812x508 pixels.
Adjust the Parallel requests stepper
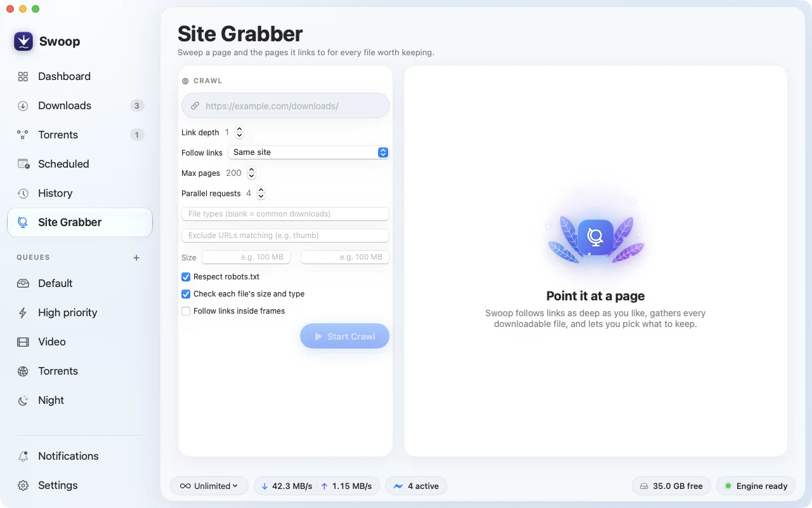pos(261,193)
